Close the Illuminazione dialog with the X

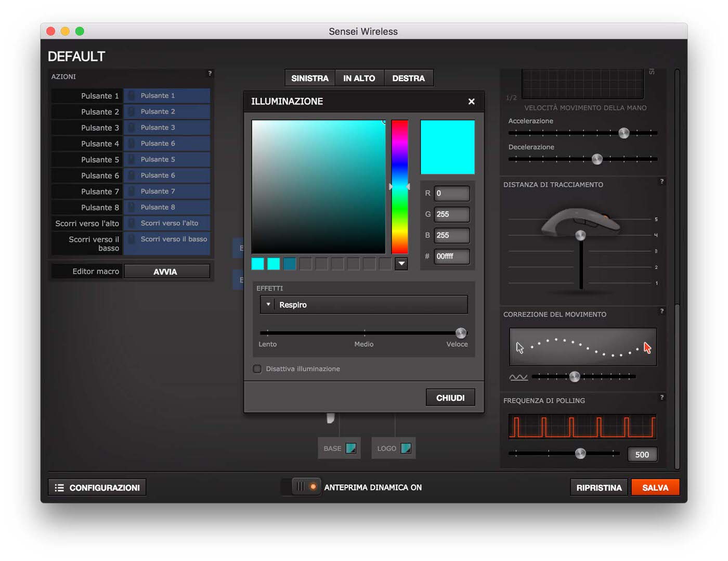pos(471,101)
